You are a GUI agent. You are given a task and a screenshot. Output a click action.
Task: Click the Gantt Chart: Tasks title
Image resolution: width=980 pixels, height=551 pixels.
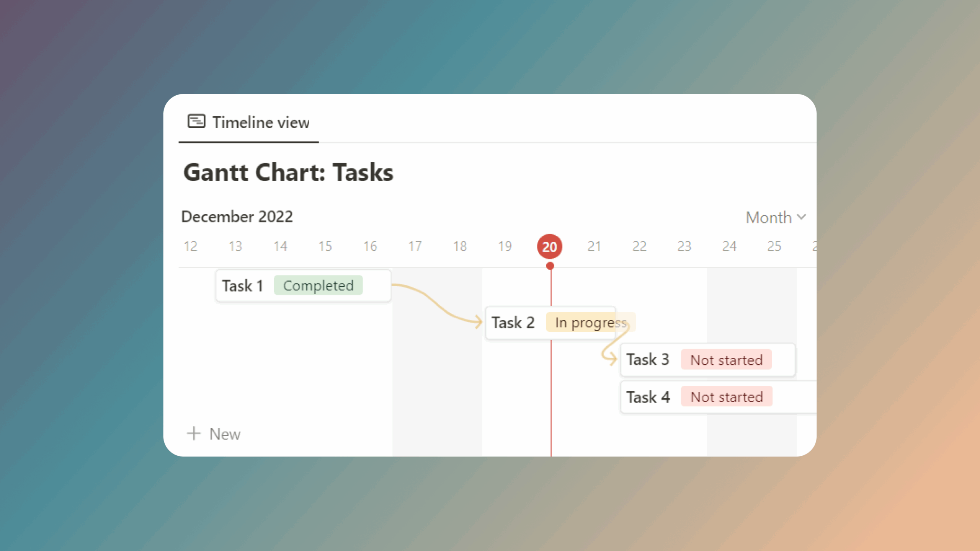(x=288, y=172)
